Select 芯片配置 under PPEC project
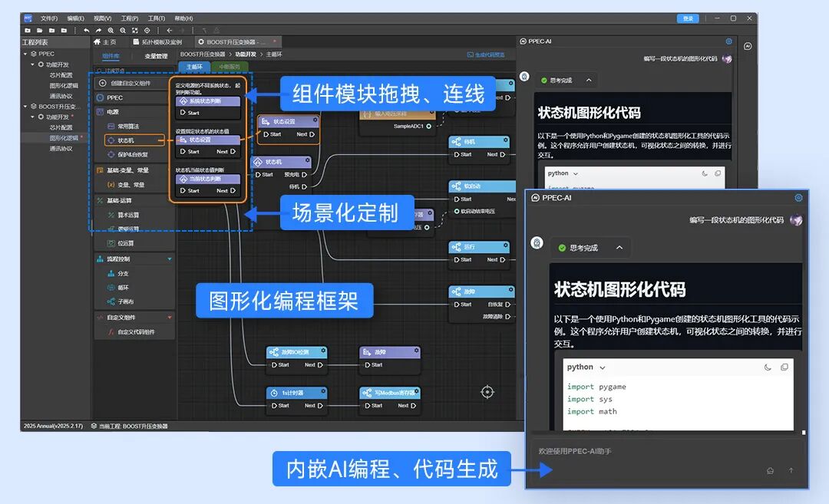The image size is (829, 504). [61, 75]
